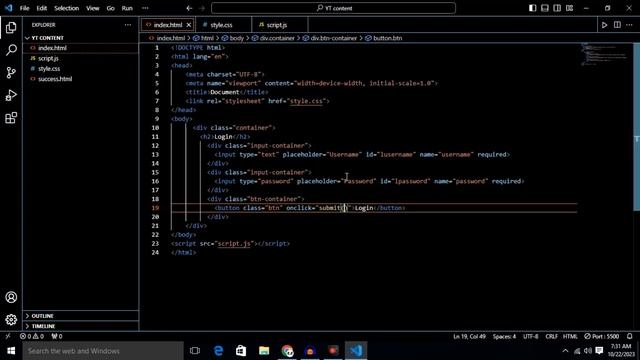This screenshot has height=360, width=640.
Task: Launch Microsoft Edge from the taskbar
Action: click(x=218, y=351)
